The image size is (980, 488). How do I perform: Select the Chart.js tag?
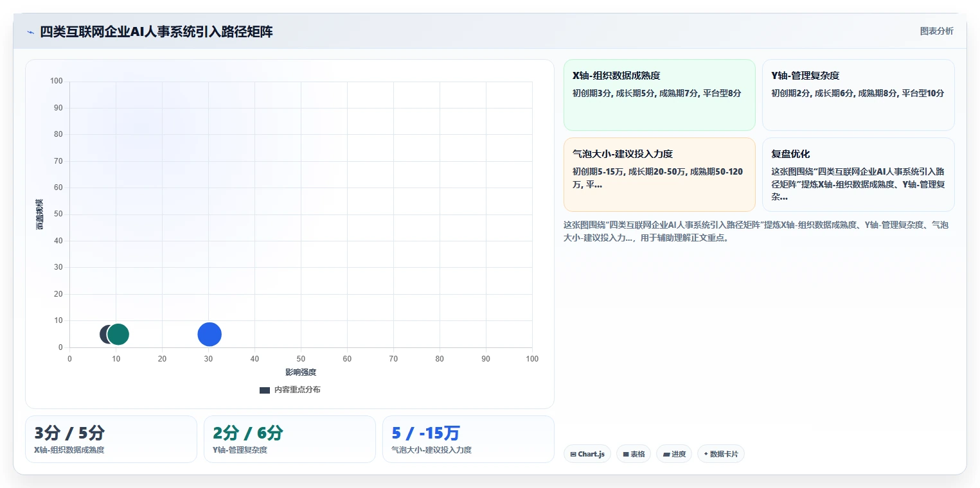coord(587,454)
